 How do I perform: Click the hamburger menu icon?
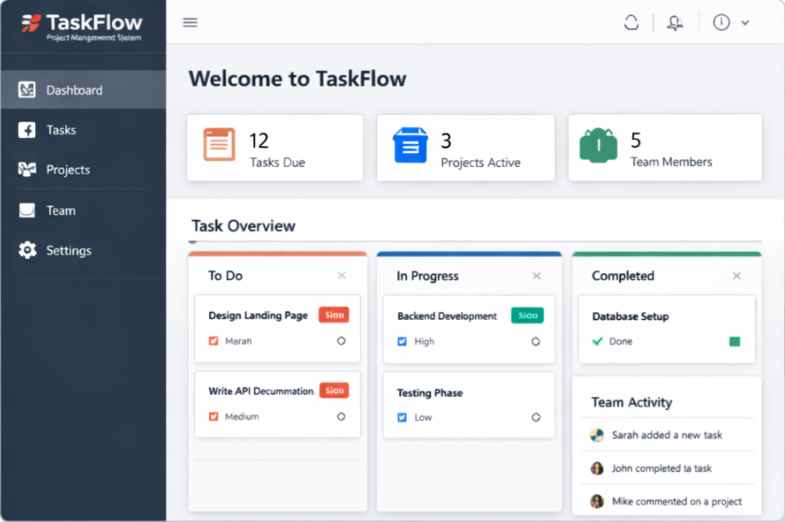pyautogui.click(x=190, y=23)
